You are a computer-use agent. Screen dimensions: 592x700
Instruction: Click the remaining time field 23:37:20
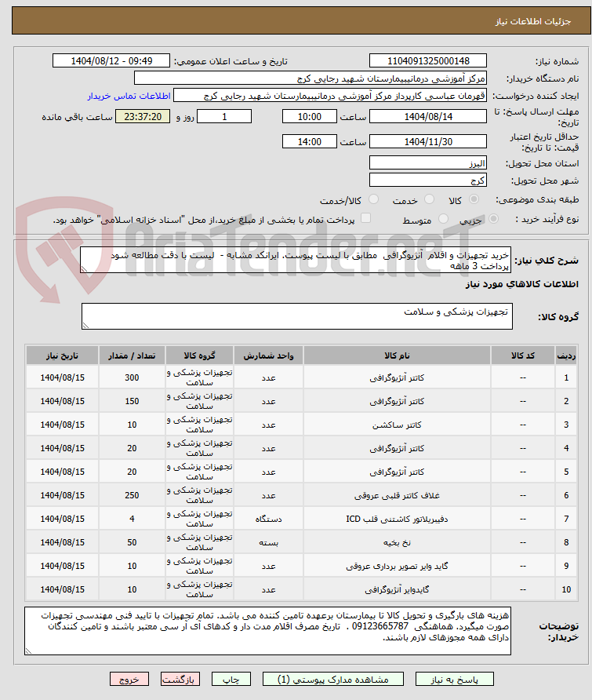(143, 116)
